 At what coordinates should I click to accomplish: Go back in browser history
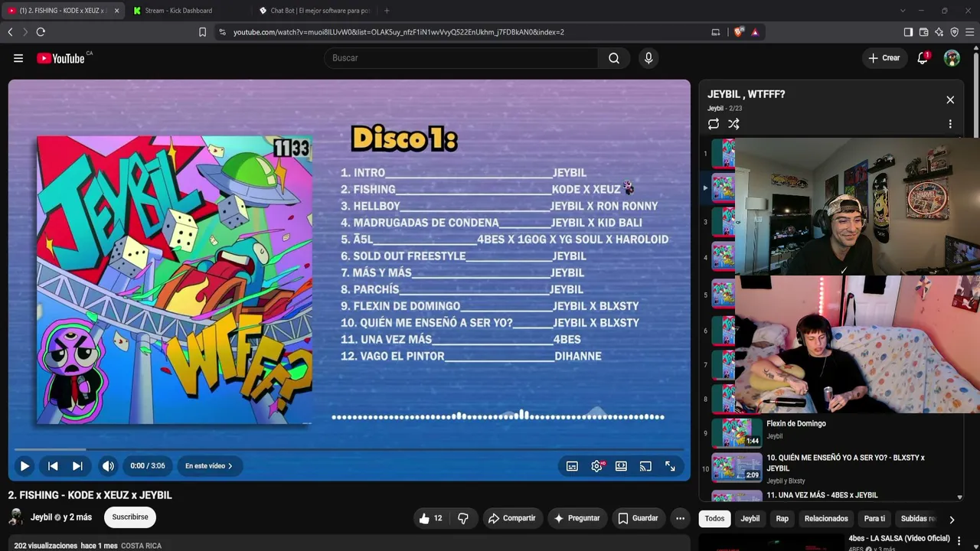click(10, 32)
